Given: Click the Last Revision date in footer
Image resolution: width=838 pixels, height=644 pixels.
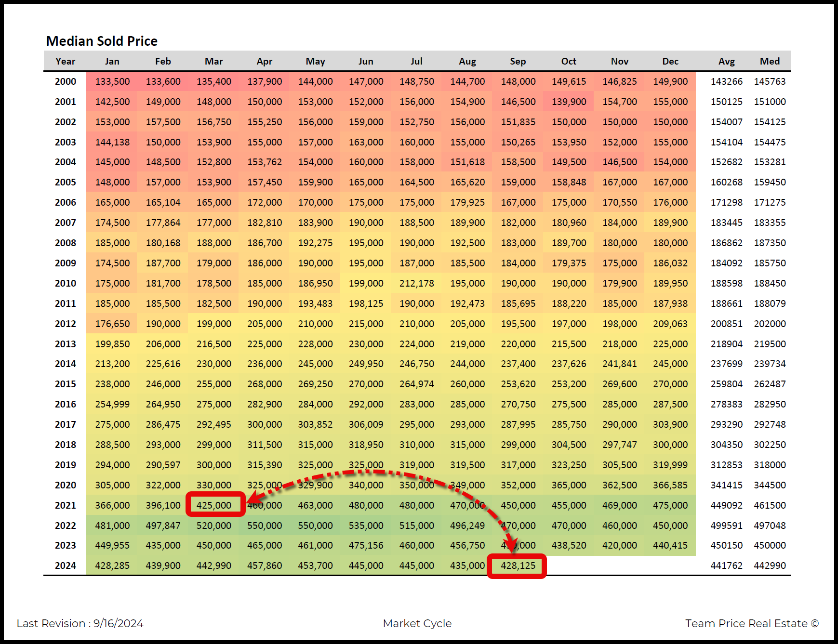Looking at the screenshot, I should tap(80, 623).
